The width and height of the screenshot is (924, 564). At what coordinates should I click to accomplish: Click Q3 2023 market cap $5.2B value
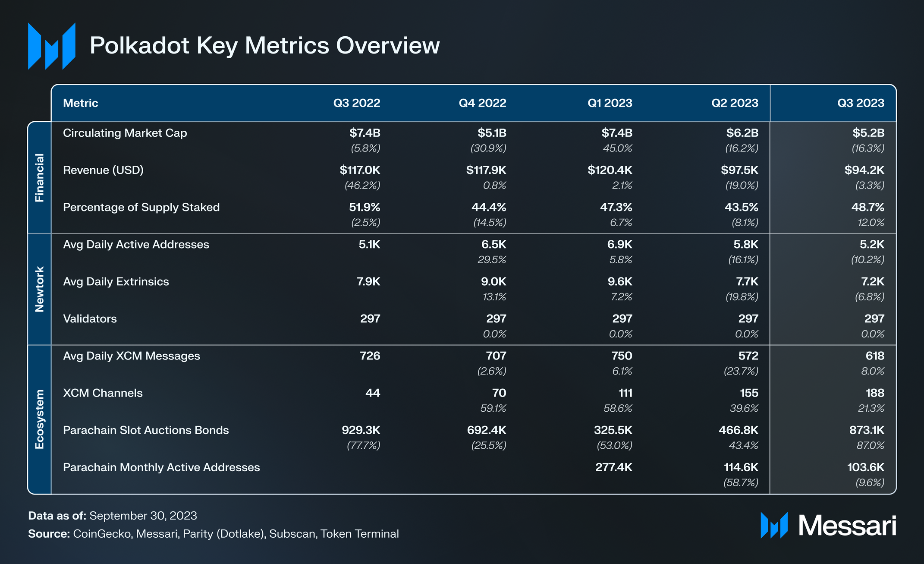(868, 133)
